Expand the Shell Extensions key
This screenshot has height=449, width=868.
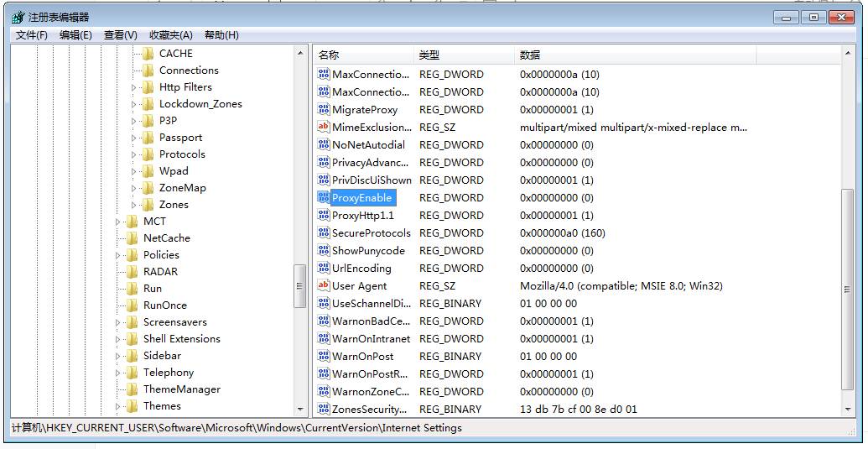point(118,339)
